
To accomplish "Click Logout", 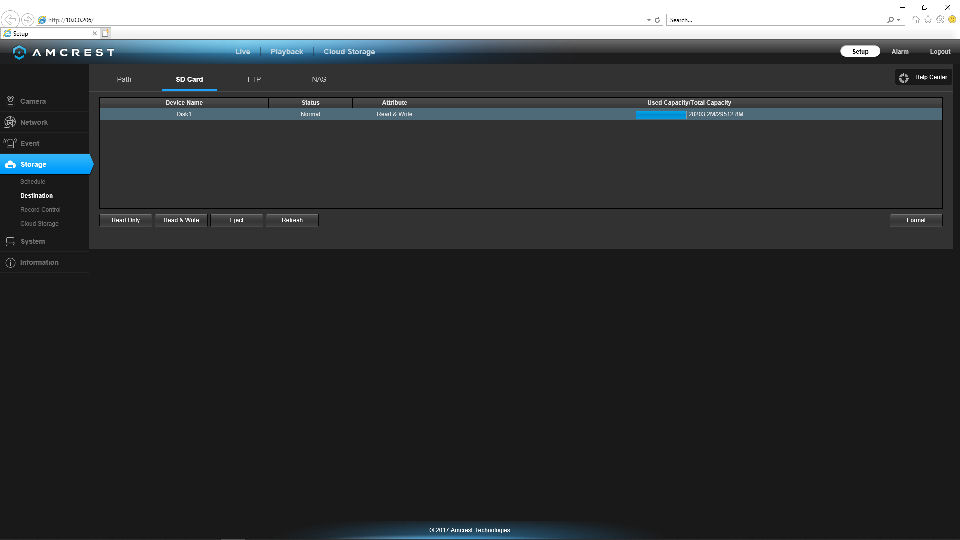I will click(x=940, y=51).
